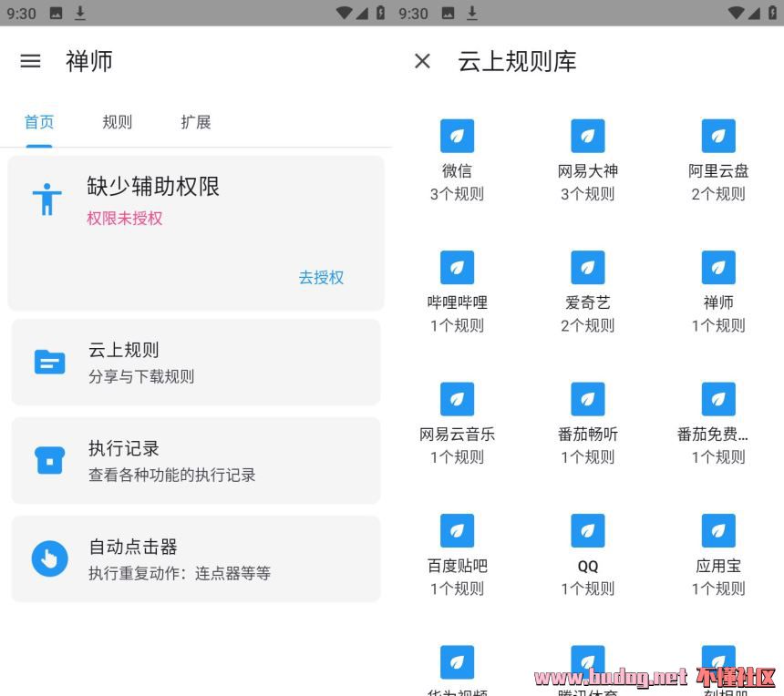Open the 番茄畅听 rule entry
Viewport: 784px width, 696px height.
click(x=588, y=424)
